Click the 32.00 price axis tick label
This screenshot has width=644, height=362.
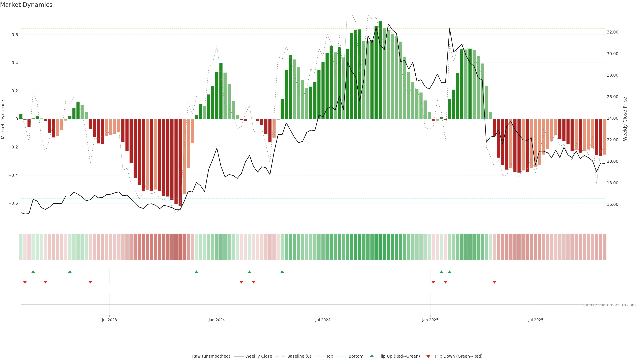(x=612, y=32)
